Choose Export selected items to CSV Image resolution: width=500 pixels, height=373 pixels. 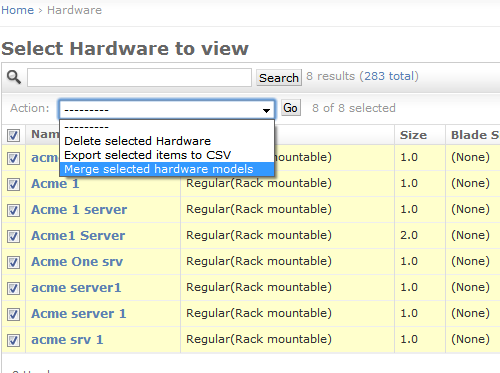pyautogui.click(x=167, y=155)
